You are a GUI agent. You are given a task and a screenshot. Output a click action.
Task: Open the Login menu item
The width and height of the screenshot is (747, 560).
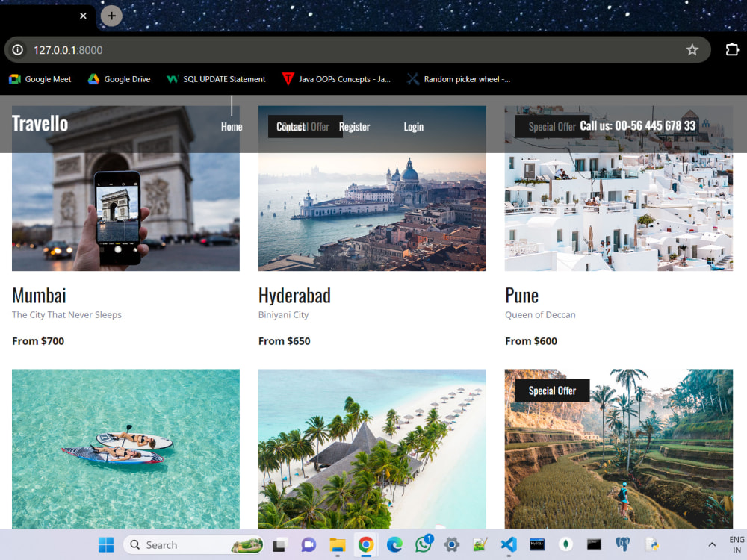pyautogui.click(x=414, y=127)
